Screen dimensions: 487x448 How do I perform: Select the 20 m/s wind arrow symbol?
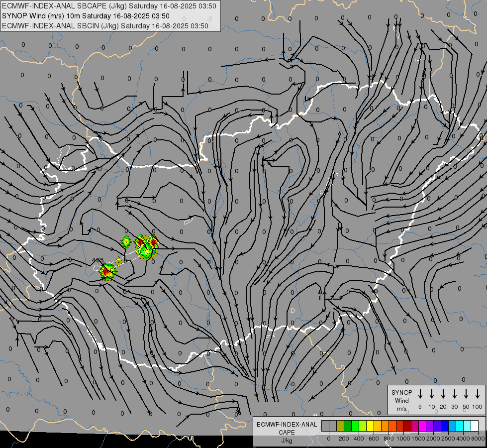coord(443,394)
